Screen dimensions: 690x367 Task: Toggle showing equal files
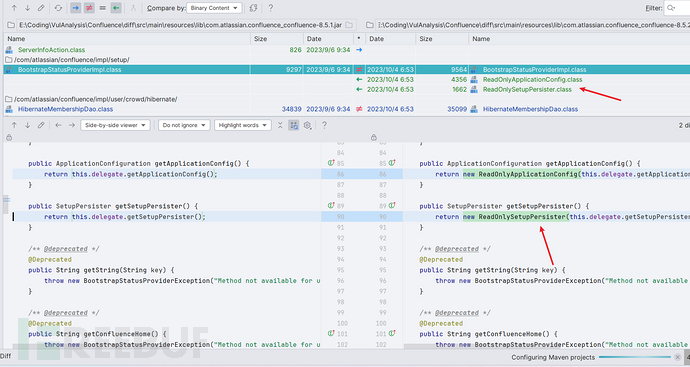click(102, 8)
